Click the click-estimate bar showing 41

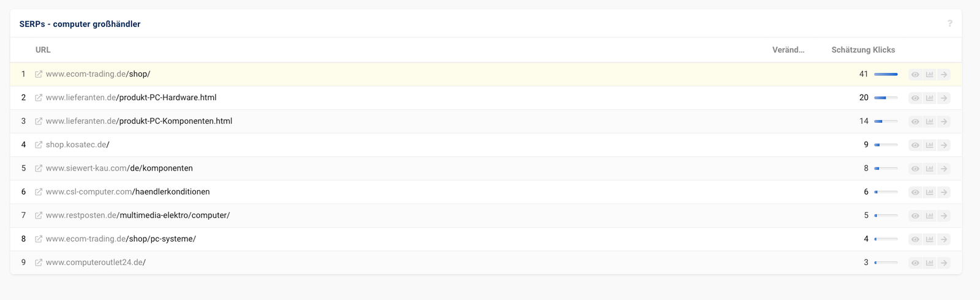coord(886,74)
